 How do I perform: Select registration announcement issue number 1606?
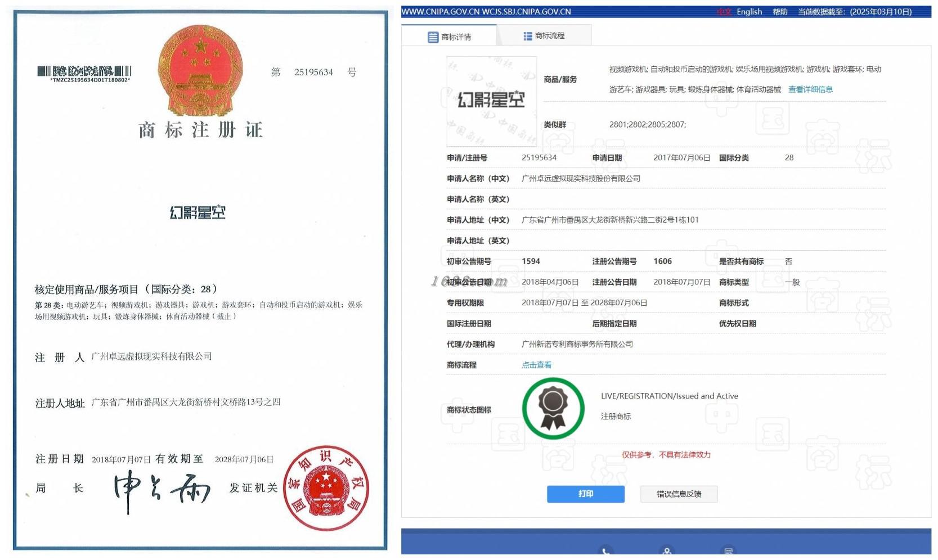[x=663, y=261]
